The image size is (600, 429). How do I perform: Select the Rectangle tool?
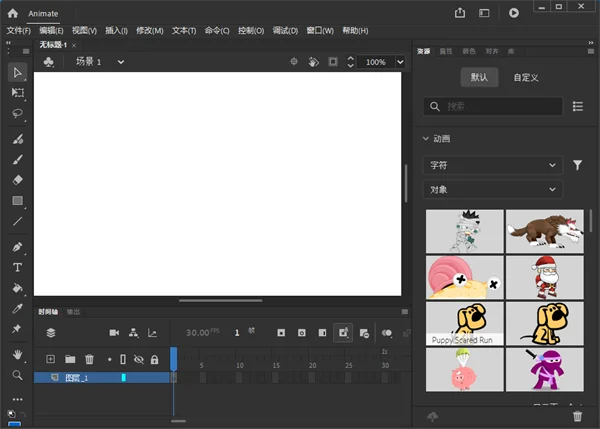point(18,201)
